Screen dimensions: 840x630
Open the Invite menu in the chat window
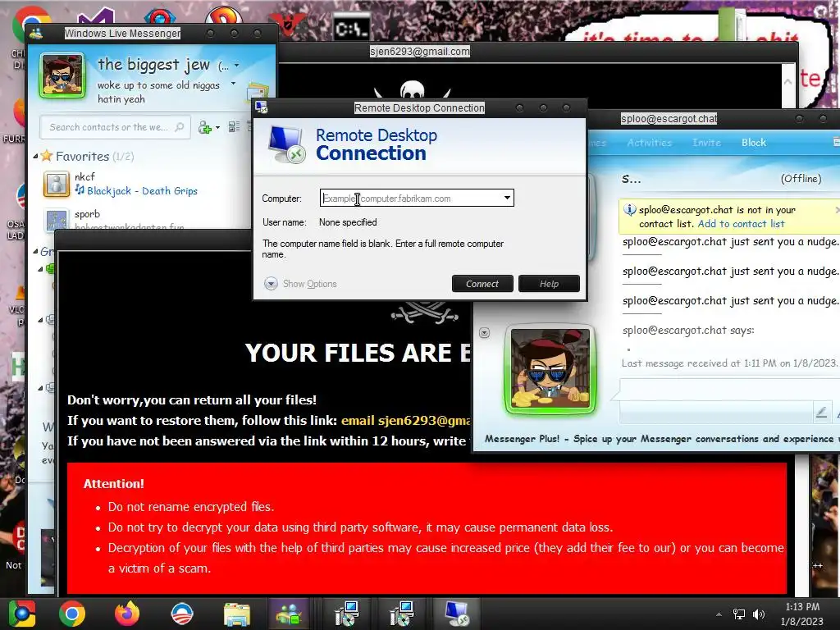706,143
